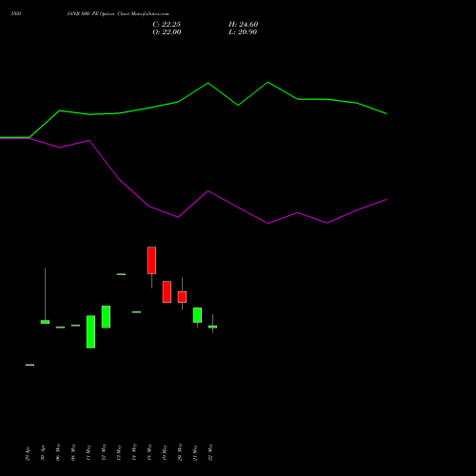Click the green upper indicator line
The image size is (476, 476).
tap(208, 84)
